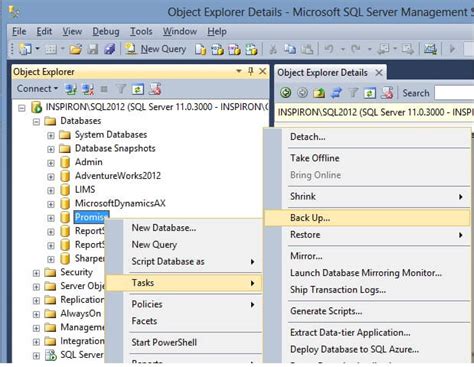Open the Shrink submenu

point(367,196)
